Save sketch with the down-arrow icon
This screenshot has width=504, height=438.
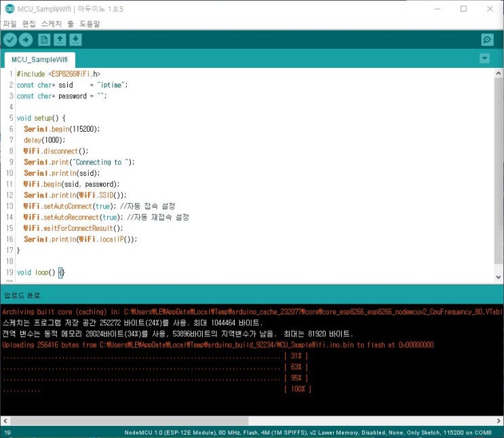(75, 40)
